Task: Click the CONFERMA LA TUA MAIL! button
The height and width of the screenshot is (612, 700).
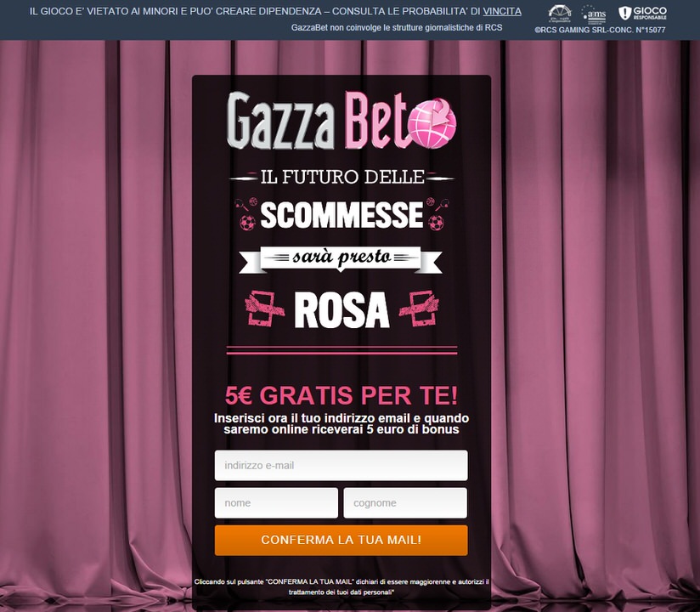Action: [x=341, y=540]
